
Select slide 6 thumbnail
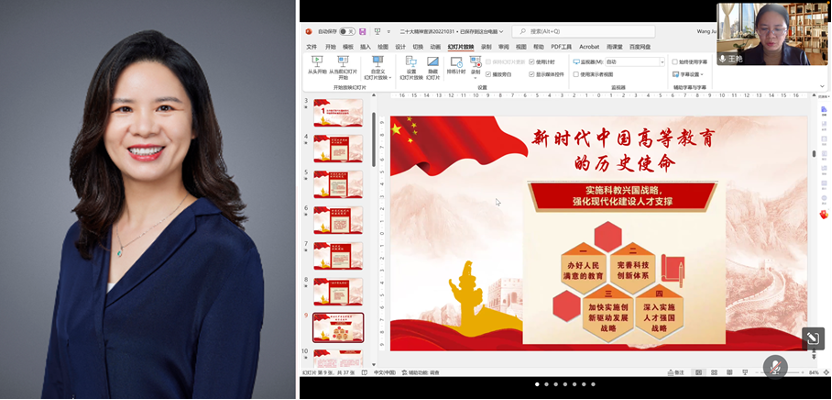(x=338, y=220)
